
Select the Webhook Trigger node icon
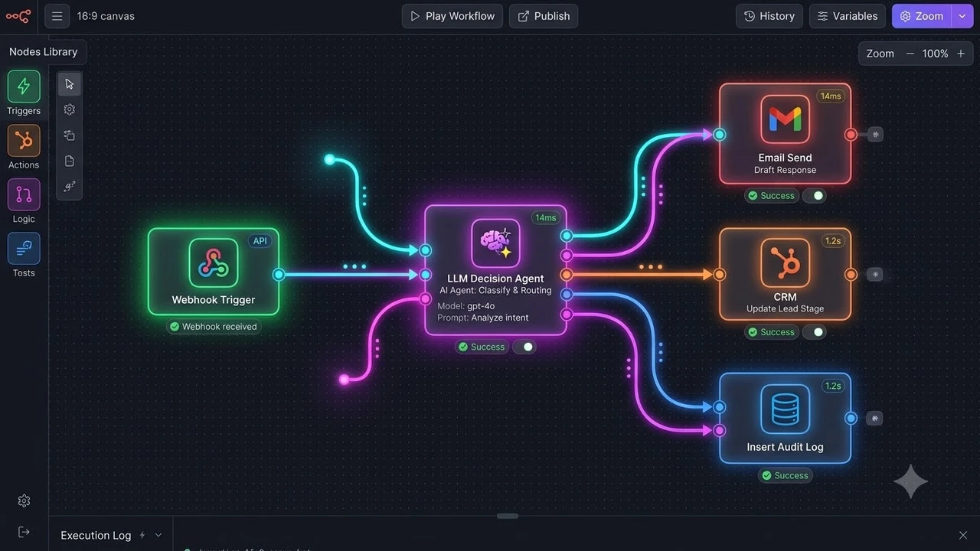point(214,262)
